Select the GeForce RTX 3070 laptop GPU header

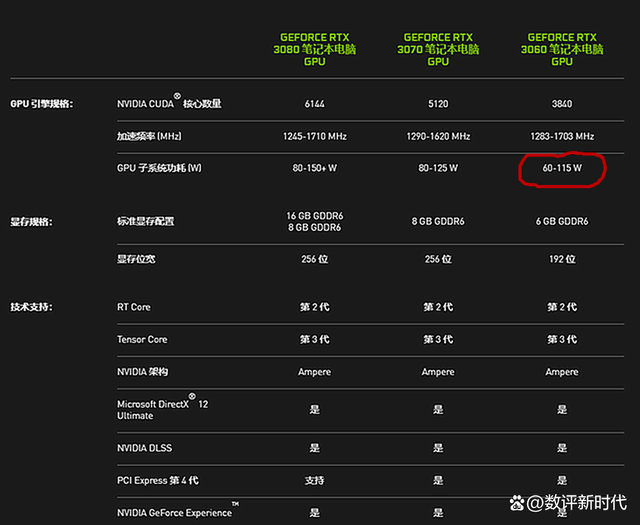point(438,49)
